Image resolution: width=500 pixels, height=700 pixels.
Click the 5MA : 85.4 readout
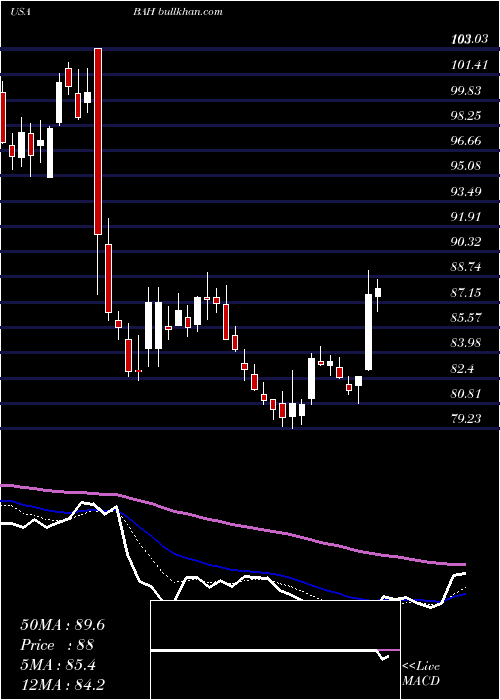58,665
